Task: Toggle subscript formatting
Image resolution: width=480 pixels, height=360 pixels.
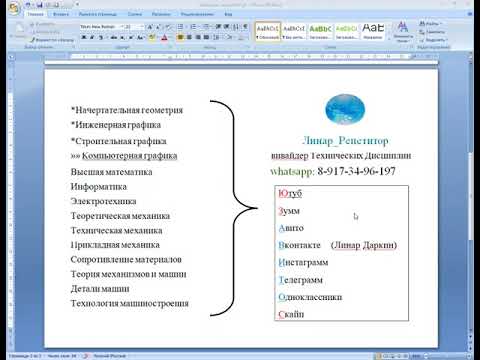Action: 122,38
